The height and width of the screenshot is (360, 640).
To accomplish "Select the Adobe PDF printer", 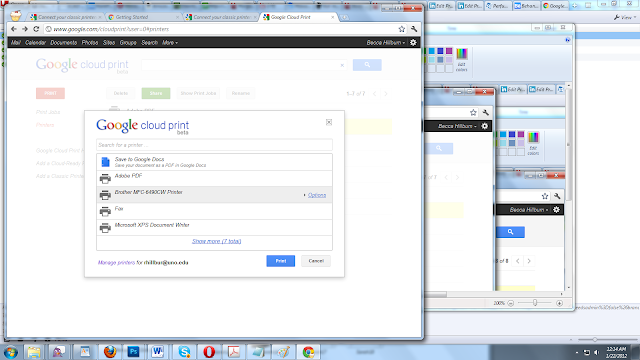I will [214, 178].
